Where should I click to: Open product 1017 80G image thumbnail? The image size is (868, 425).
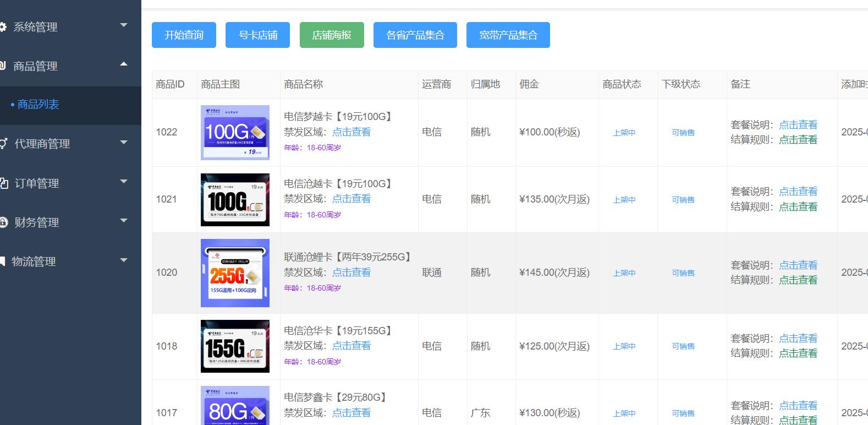pyautogui.click(x=235, y=405)
